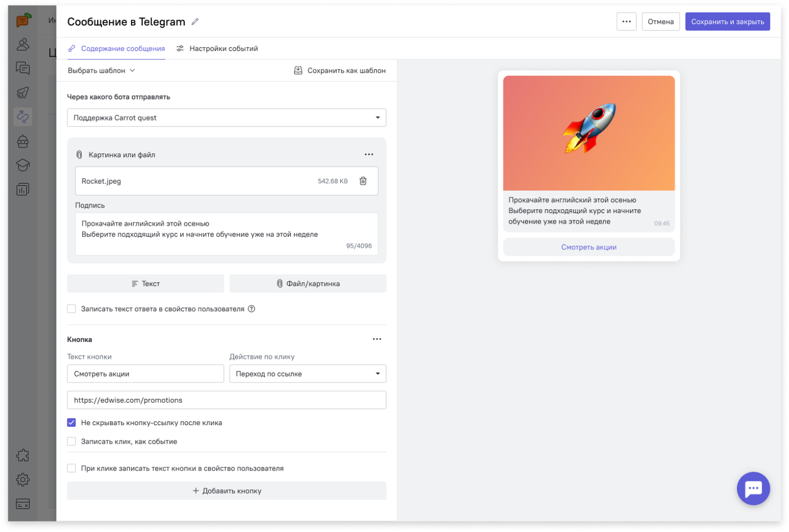Open the three-dot menu of Кнопка section
The width and height of the screenshot is (789, 532).
[x=377, y=339]
